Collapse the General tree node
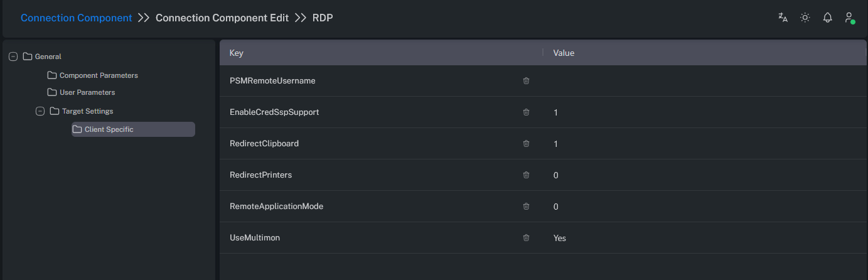 [13, 57]
